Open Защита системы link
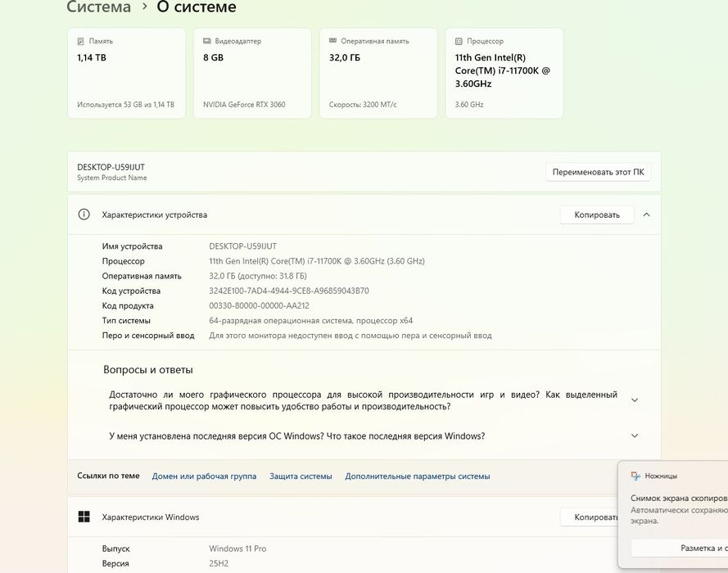The height and width of the screenshot is (573, 728). point(301,476)
